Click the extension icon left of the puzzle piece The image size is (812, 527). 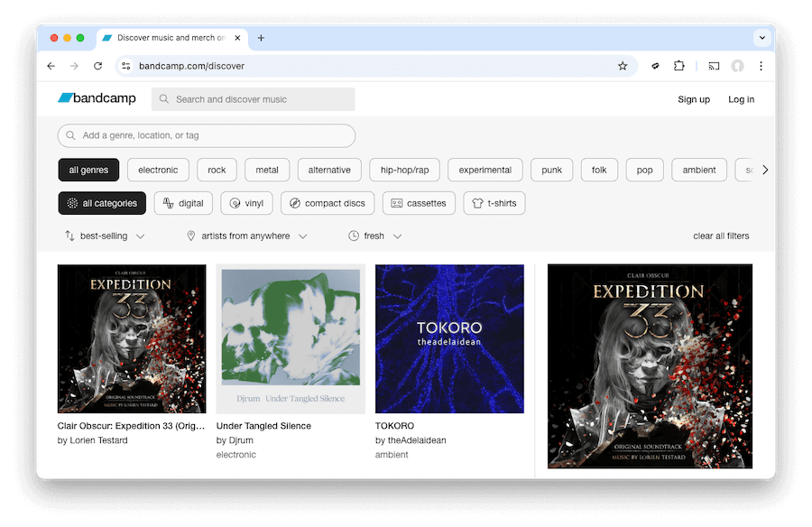[x=655, y=66]
